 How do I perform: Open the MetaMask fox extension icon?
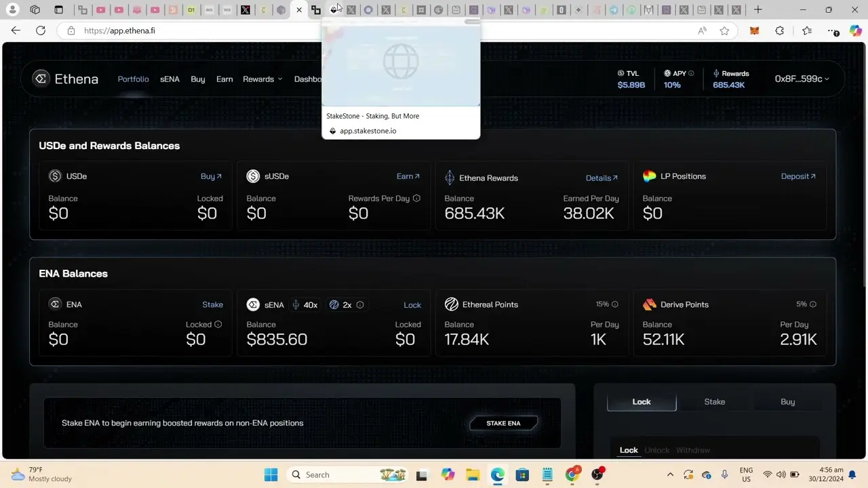coord(754,30)
